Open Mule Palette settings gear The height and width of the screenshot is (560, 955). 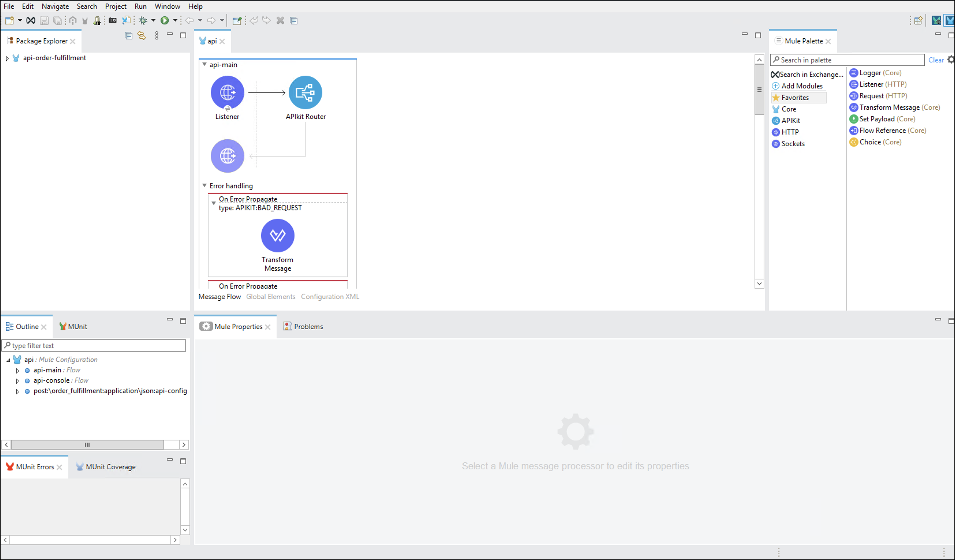coord(951,59)
